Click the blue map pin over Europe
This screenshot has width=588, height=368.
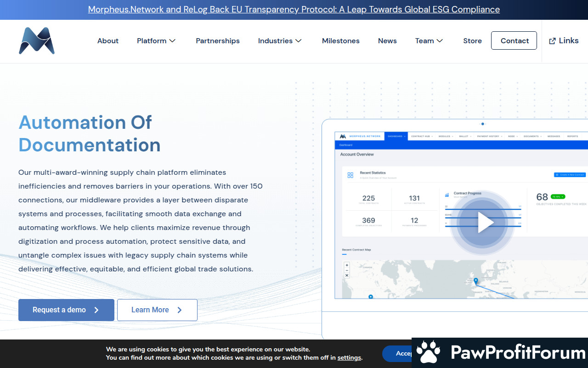(476, 281)
